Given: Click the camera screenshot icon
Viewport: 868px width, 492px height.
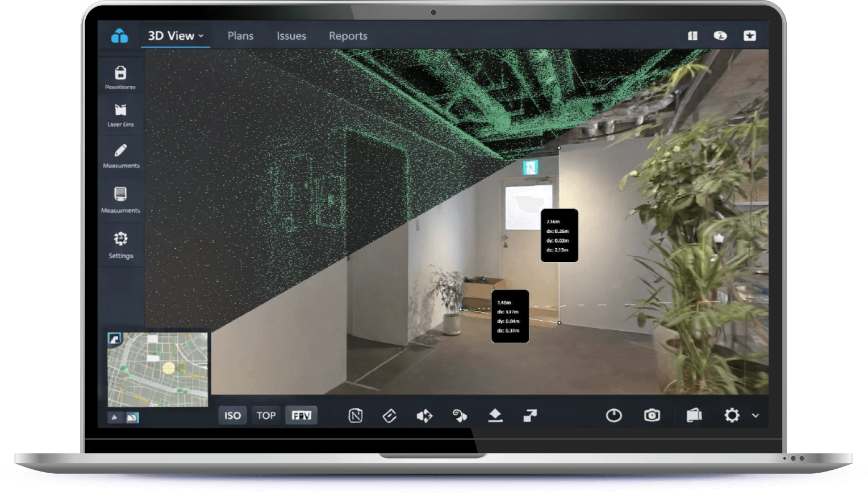Looking at the screenshot, I should click(x=652, y=415).
